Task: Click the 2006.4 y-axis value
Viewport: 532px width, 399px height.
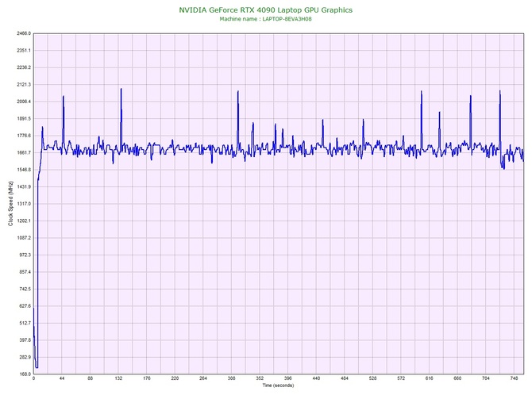Action: tap(23, 102)
